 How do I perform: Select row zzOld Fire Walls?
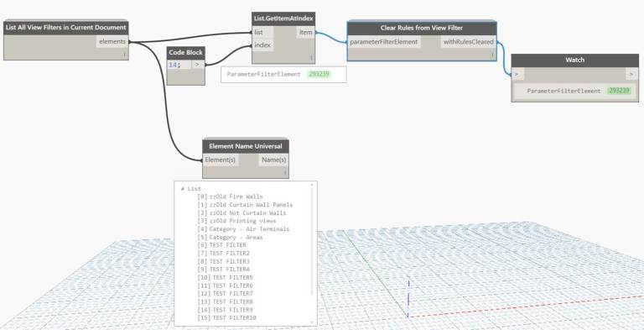(x=230, y=196)
